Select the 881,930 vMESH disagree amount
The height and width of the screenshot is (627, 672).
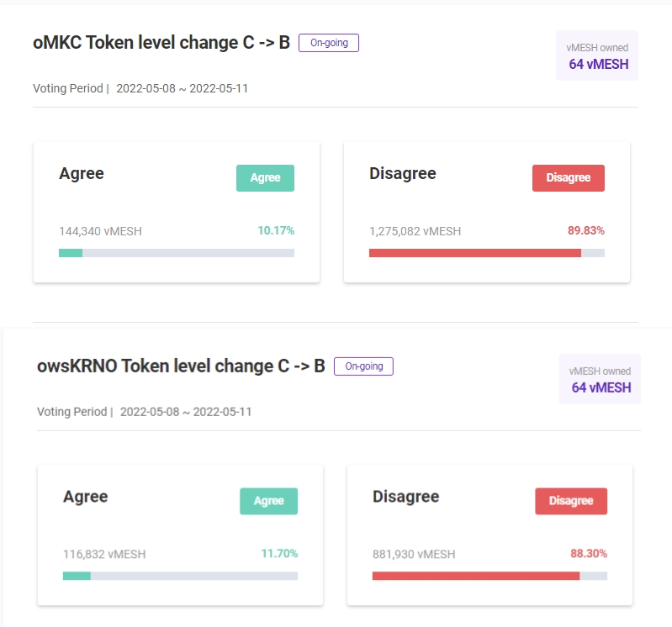(414, 554)
